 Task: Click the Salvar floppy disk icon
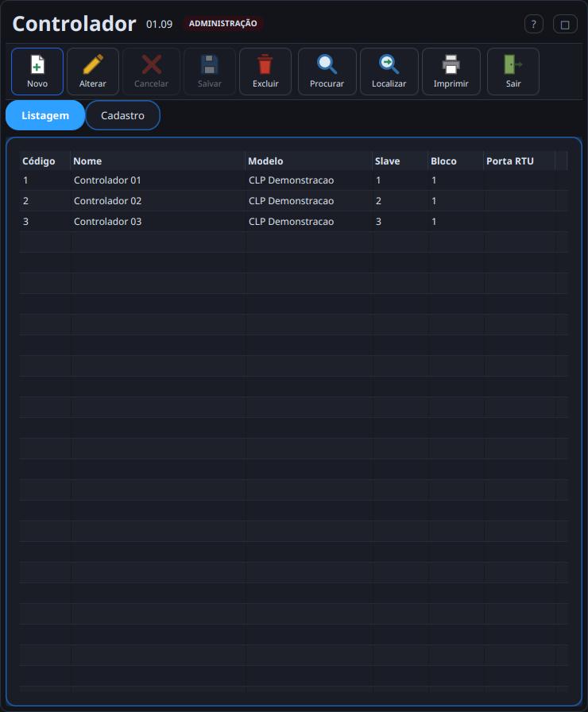[209, 64]
